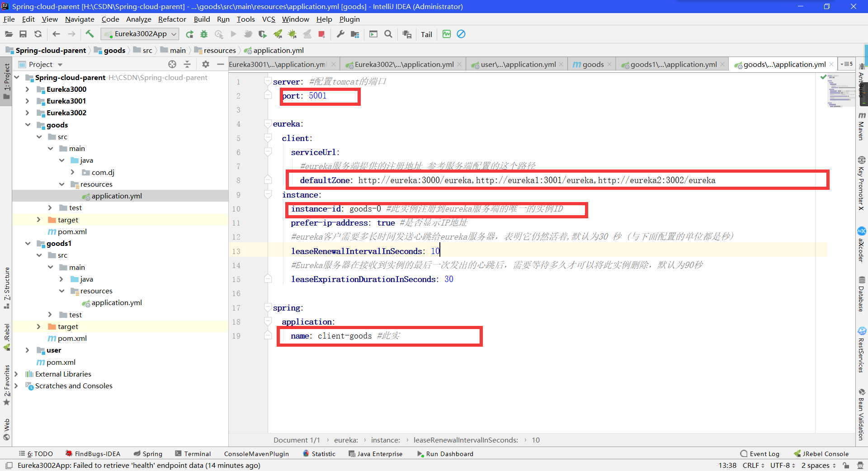This screenshot has width=868, height=471.
Task: Stop the running app with the red square
Action: click(x=321, y=34)
